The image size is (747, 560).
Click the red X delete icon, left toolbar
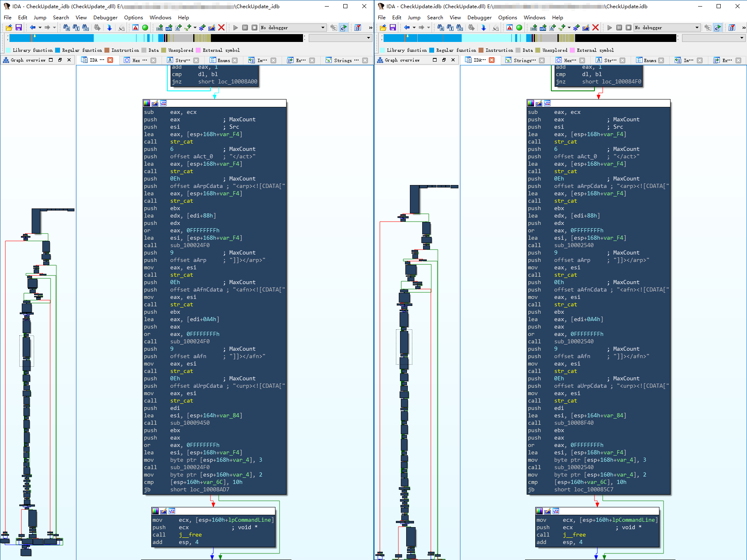coord(221,28)
